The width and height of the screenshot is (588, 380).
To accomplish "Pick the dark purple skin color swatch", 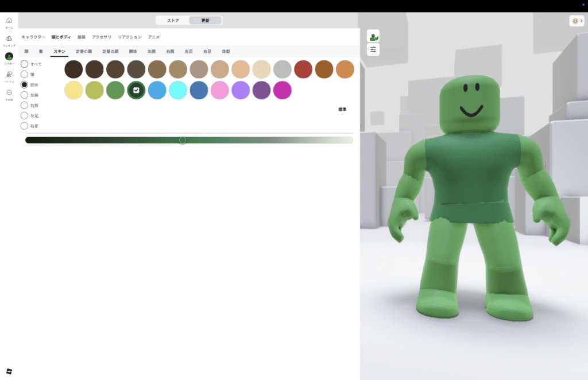I will (261, 90).
